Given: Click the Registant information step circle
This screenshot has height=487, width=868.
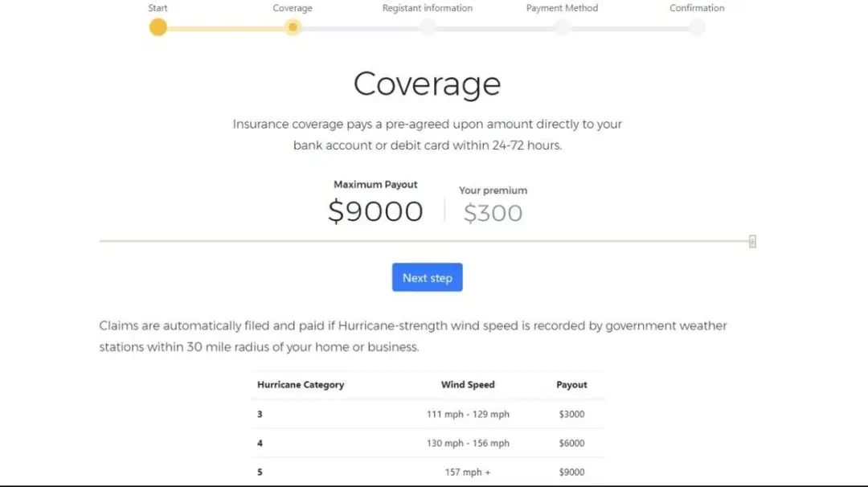Looking at the screenshot, I should [428, 27].
